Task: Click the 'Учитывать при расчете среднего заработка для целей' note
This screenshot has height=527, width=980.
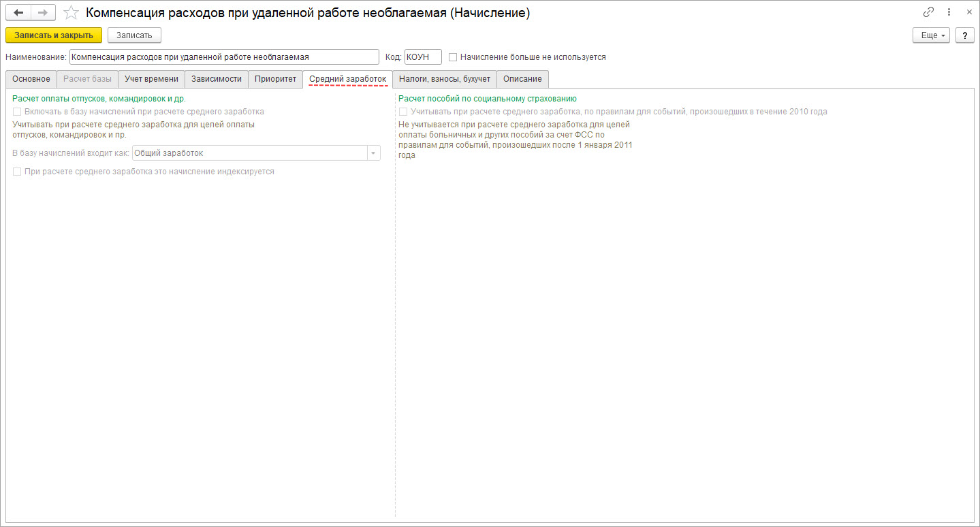Action: pos(133,129)
